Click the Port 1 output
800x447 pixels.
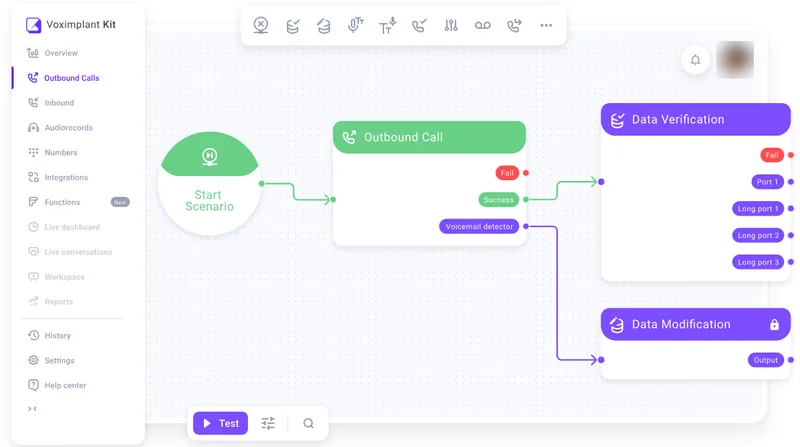[x=767, y=182]
